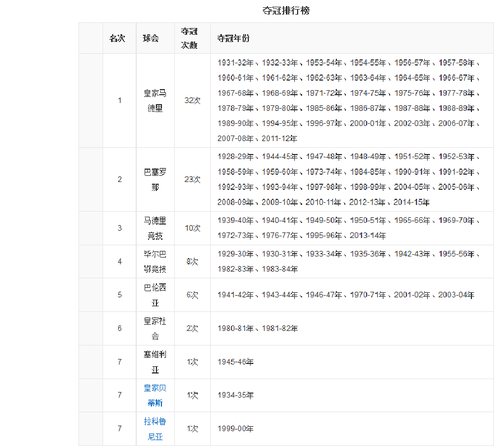This screenshot has width=500, height=448.
Task: Select the 毕尔巴鄂竞技 club cell
Action: [155, 262]
